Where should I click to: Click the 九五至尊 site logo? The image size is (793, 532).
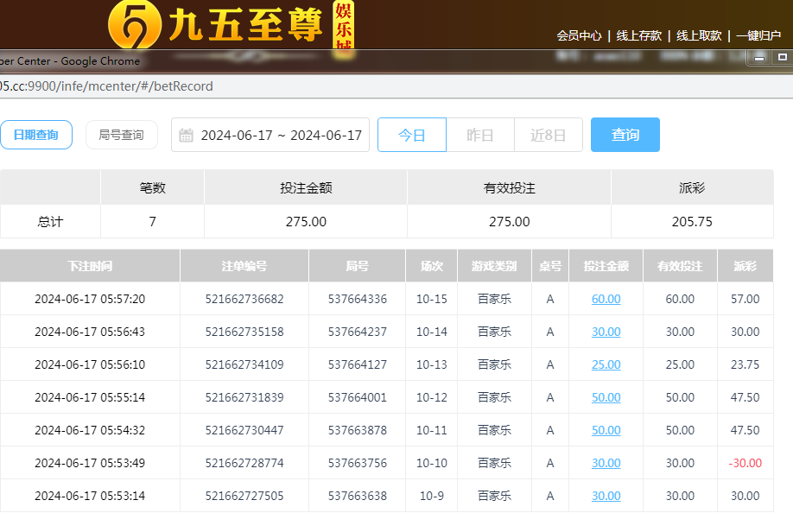click(231, 25)
